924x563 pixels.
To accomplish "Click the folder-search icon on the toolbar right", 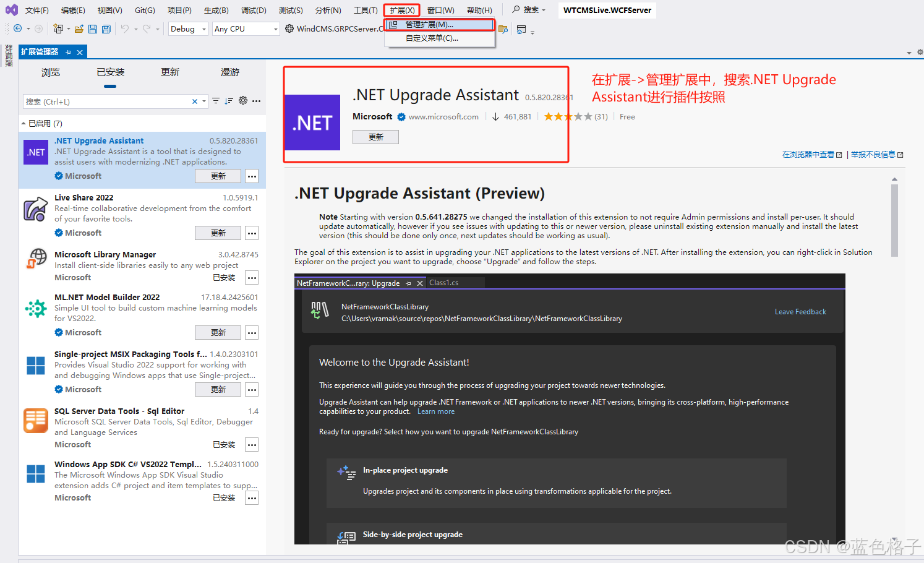I will coord(503,29).
